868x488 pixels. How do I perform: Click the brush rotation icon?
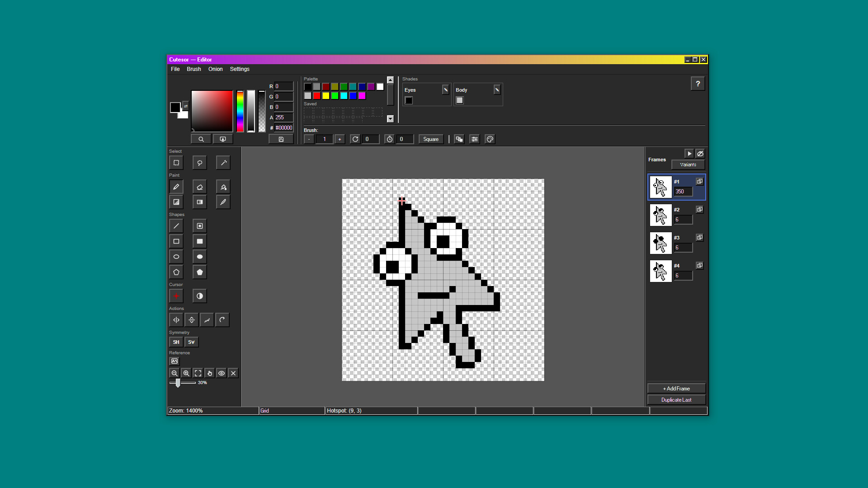tap(355, 139)
